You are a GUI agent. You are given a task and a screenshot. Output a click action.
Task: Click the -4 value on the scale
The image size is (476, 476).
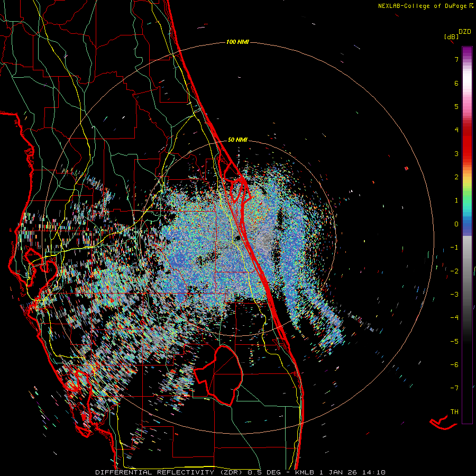pyautogui.click(x=454, y=318)
